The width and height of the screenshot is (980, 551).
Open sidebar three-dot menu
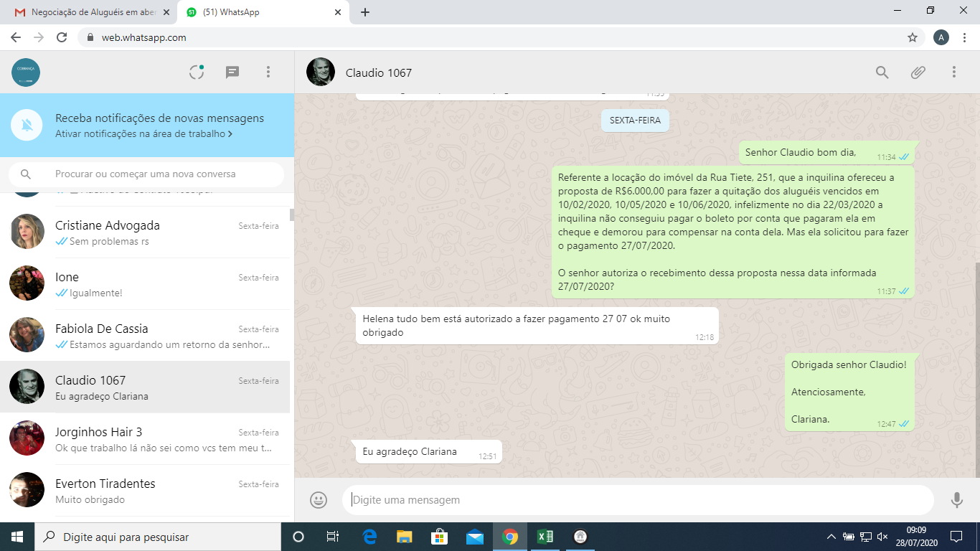[268, 72]
